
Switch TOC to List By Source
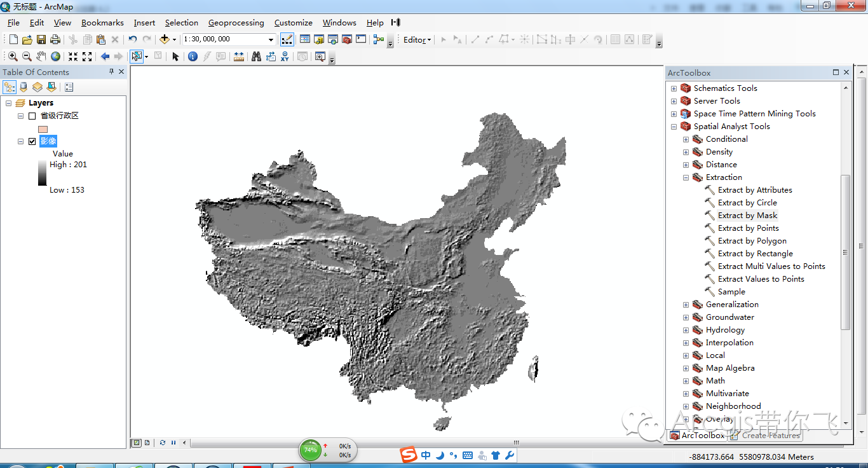(x=24, y=87)
